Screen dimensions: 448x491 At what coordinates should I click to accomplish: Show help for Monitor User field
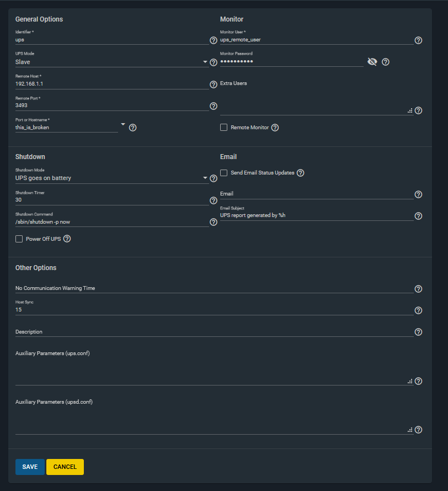click(418, 40)
